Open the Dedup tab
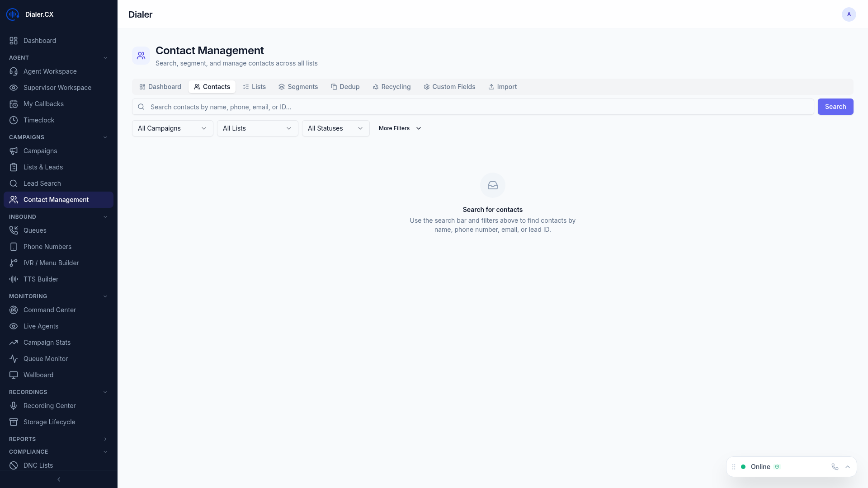This screenshot has width=868, height=488. (x=345, y=87)
